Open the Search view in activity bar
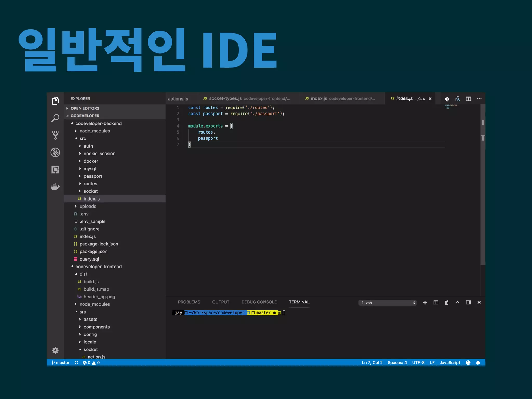Screen dimensions: 532x399 55,118
